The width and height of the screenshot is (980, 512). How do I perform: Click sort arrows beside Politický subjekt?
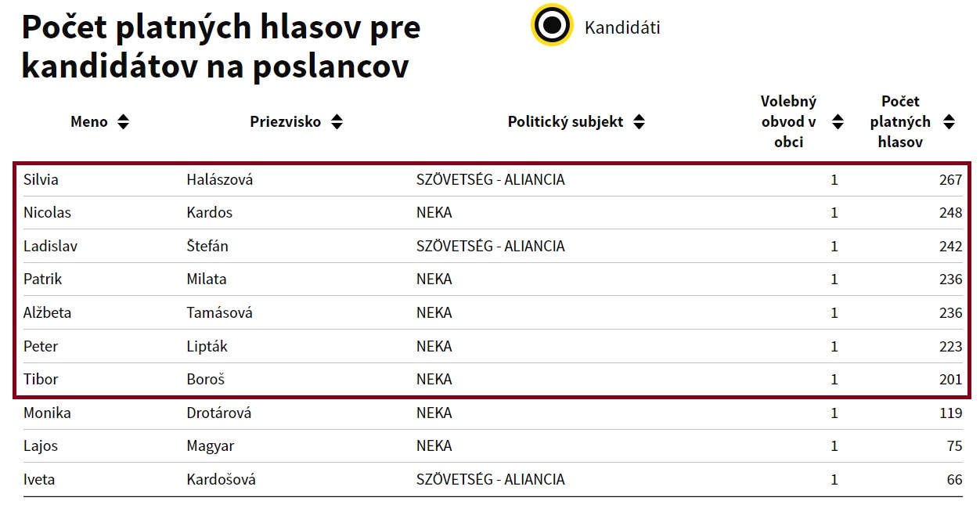coord(639,122)
